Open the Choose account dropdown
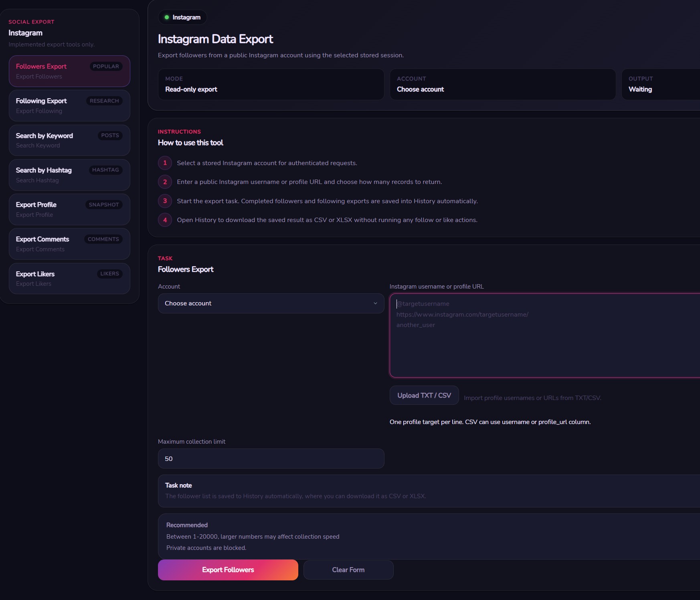This screenshot has width=700, height=600. pos(271,303)
